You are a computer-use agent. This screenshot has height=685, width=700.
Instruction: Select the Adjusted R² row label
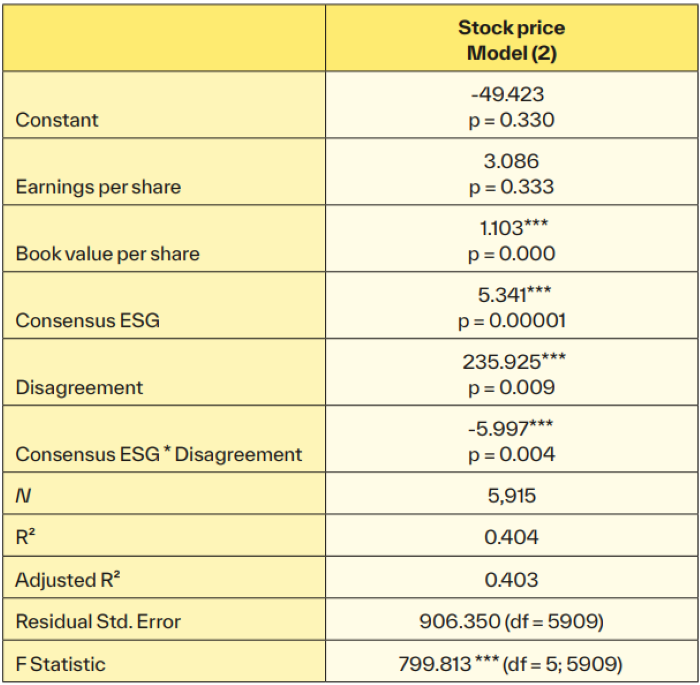pos(68,580)
